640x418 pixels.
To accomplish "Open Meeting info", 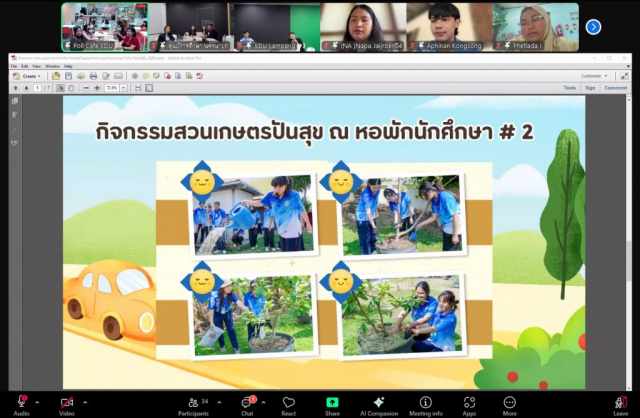I will pyautogui.click(x=425, y=402).
